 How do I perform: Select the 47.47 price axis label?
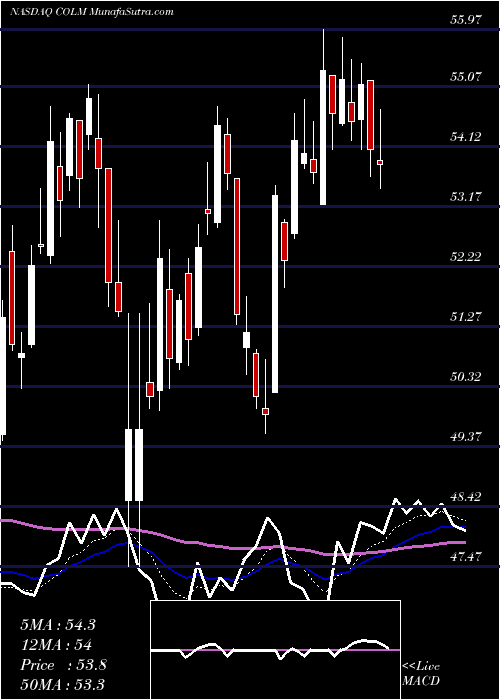[466, 556]
